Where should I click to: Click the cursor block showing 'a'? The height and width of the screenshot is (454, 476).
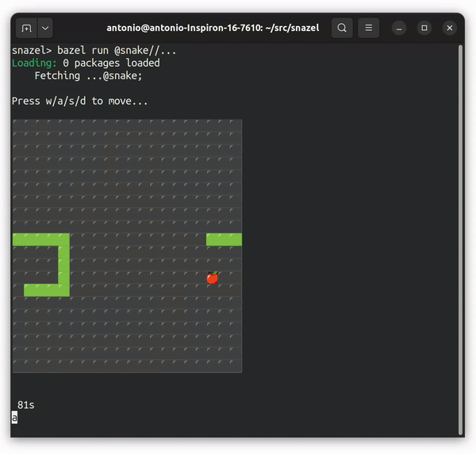14,417
